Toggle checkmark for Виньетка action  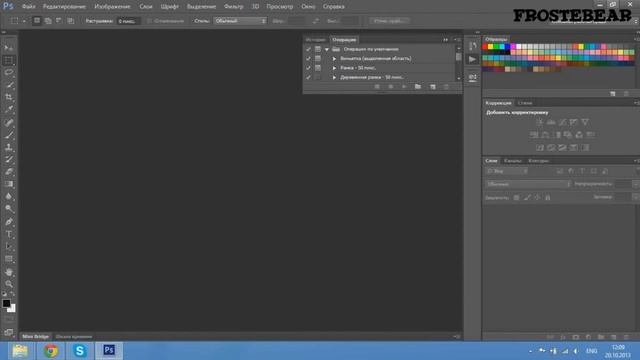[308, 58]
